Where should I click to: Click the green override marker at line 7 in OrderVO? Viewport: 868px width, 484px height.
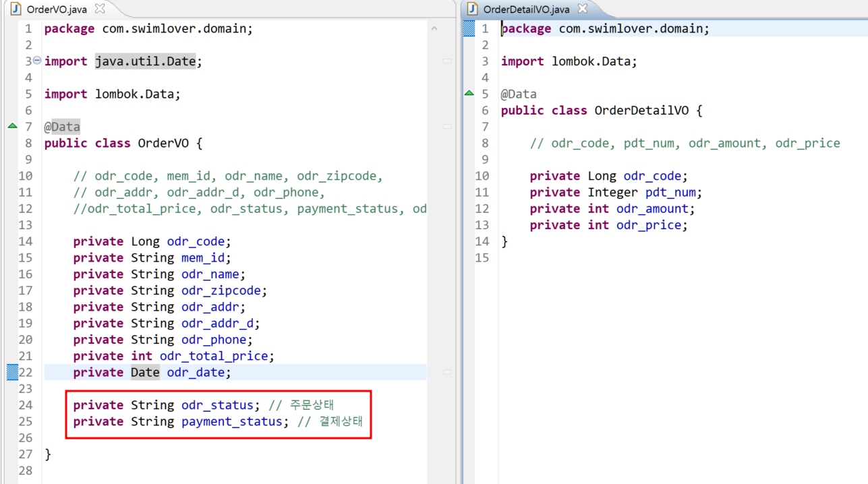coord(12,126)
